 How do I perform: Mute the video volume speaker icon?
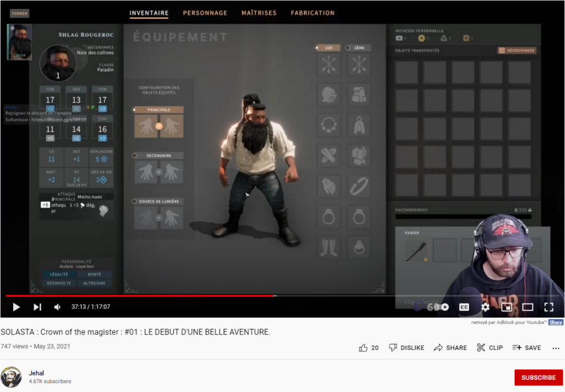point(57,307)
